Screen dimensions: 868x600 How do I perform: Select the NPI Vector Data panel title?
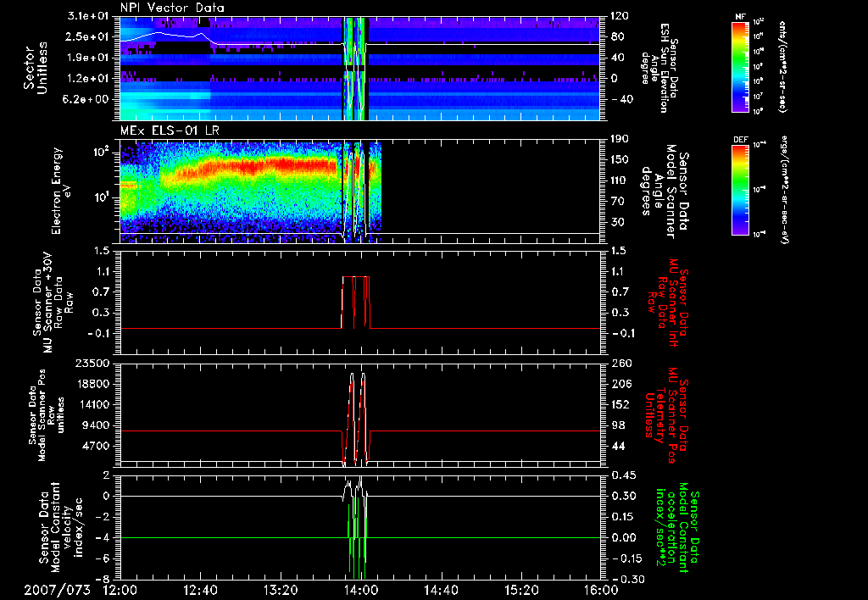point(174,8)
